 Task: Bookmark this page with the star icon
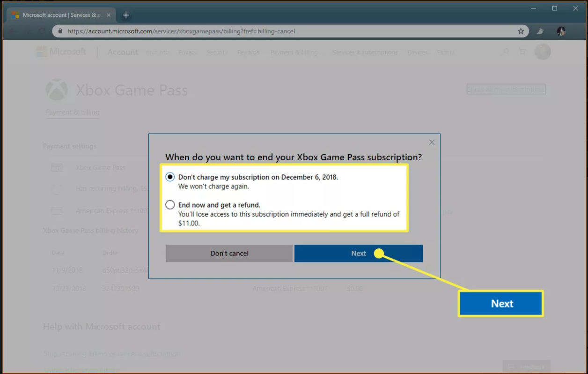(x=521, y=31)
